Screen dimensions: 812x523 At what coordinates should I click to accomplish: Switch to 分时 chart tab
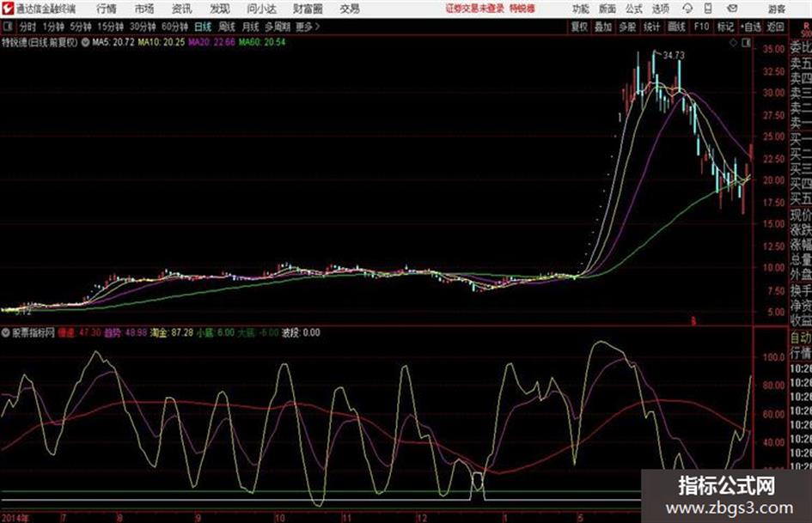tap(27, 27)
